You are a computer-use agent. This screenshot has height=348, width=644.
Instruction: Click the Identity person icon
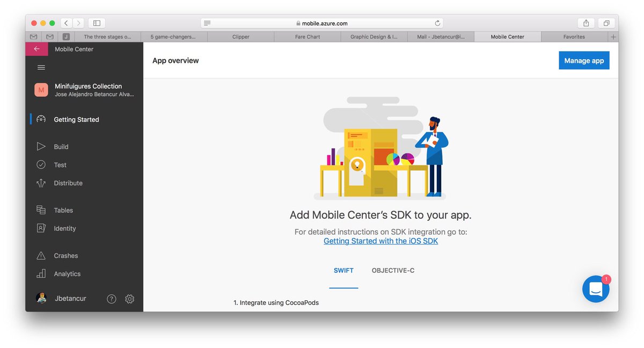tap(41, 228)
